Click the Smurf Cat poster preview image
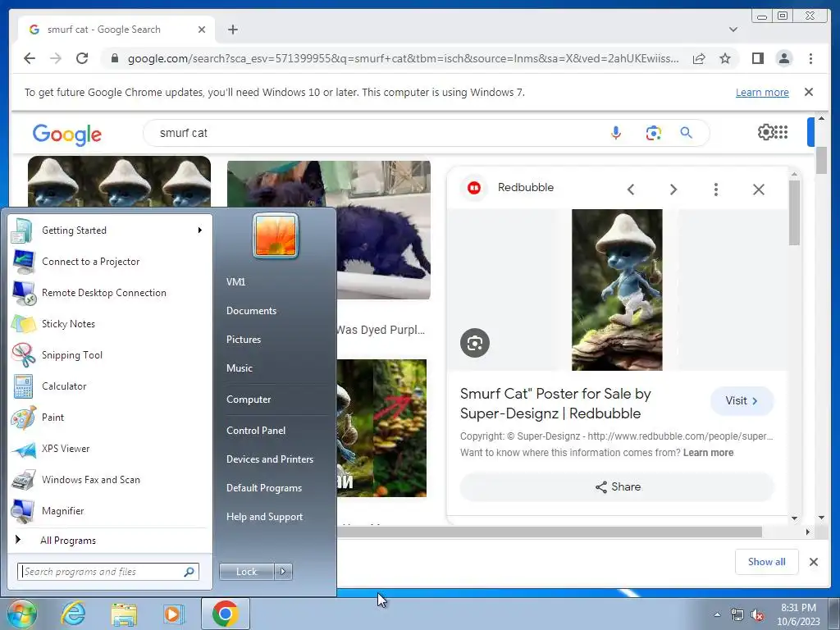The width and height of the screenshot is (840, 630). tap(617, 290)
